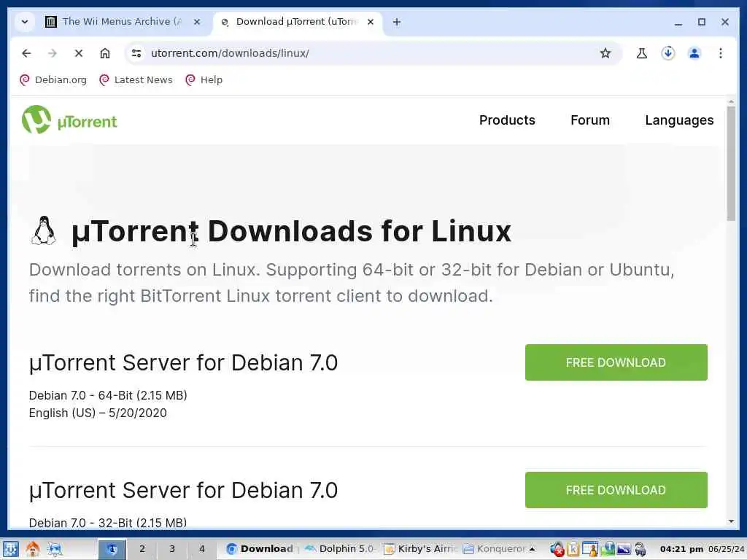Open the Products menu
Screen dimensions: 747x560
point(507,120)
